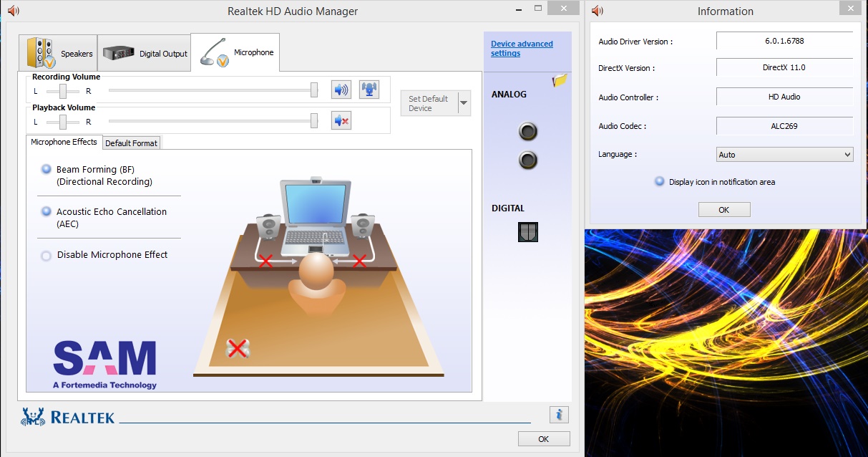Adjust the Recording Volume L-R balance slider
This screenshot has height=457, width=868.
coord(63,91)
